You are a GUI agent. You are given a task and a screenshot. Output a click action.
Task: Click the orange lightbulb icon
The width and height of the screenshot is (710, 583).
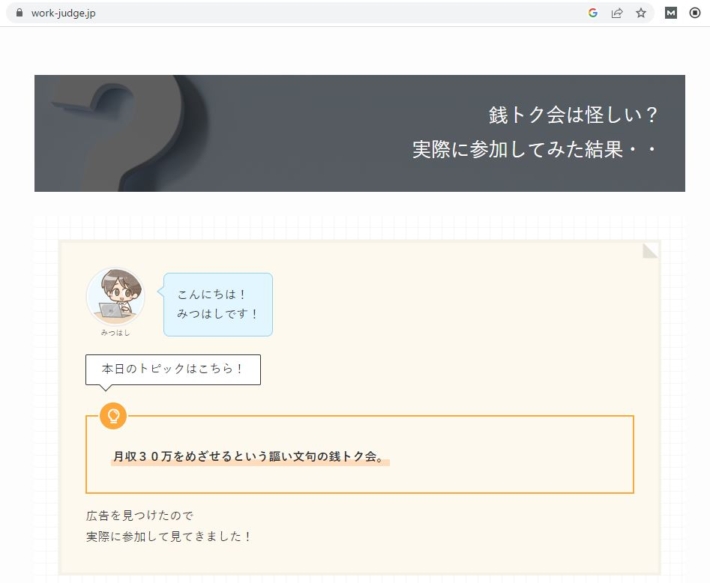pyautogui.click(x=113, y=416)
